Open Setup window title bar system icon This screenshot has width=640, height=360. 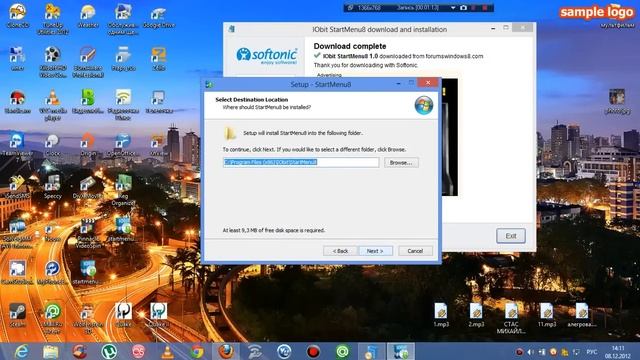[x=209, y=84]
